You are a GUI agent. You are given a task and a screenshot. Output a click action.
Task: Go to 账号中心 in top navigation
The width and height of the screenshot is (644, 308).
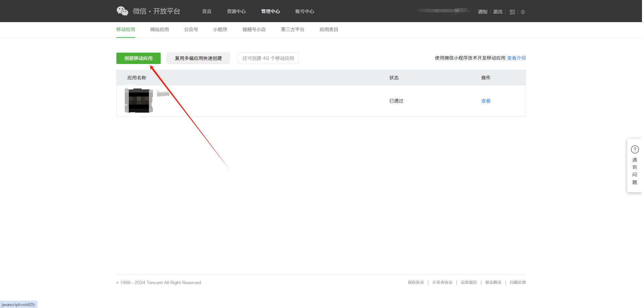pyautogui.click(x=305, y=11)
